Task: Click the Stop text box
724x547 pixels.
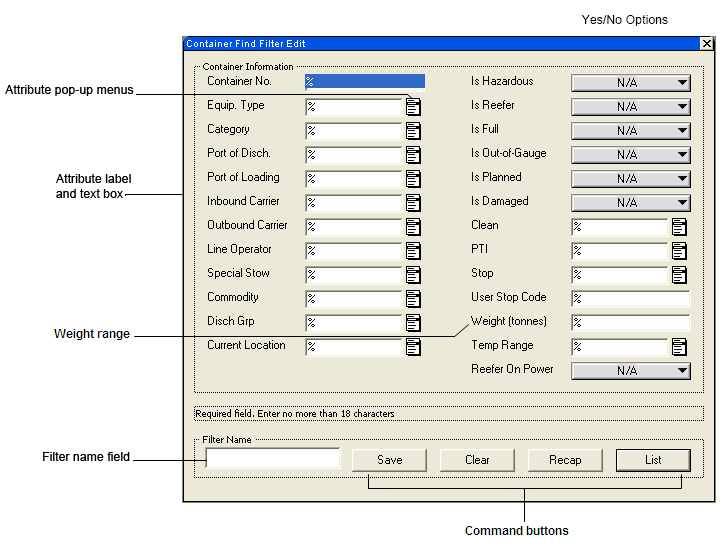Action: [620, 275]
